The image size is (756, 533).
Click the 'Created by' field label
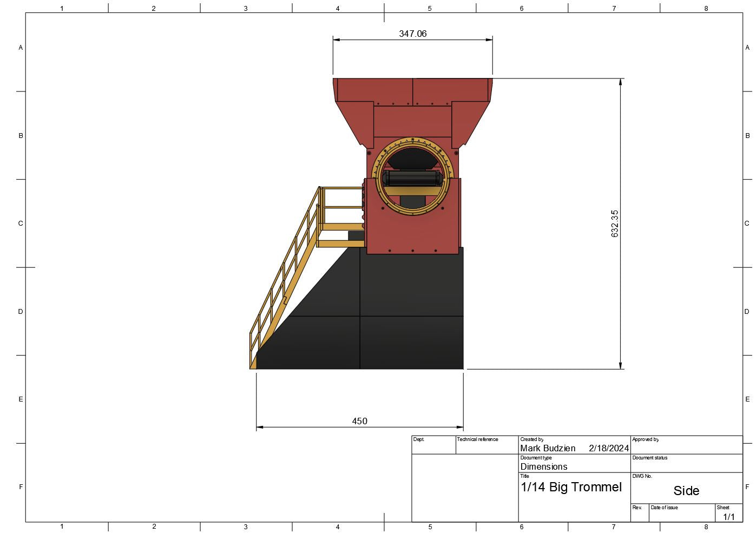click(532, 439)
